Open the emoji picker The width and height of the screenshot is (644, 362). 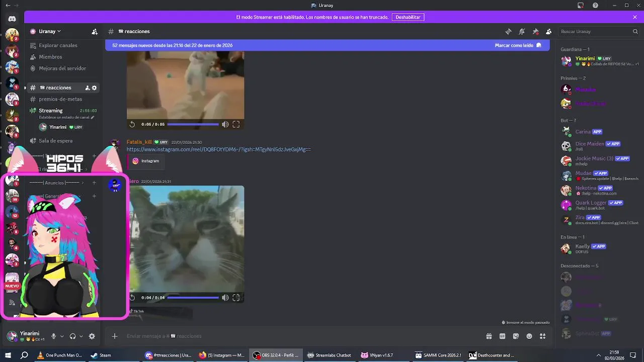coord(529,336)
